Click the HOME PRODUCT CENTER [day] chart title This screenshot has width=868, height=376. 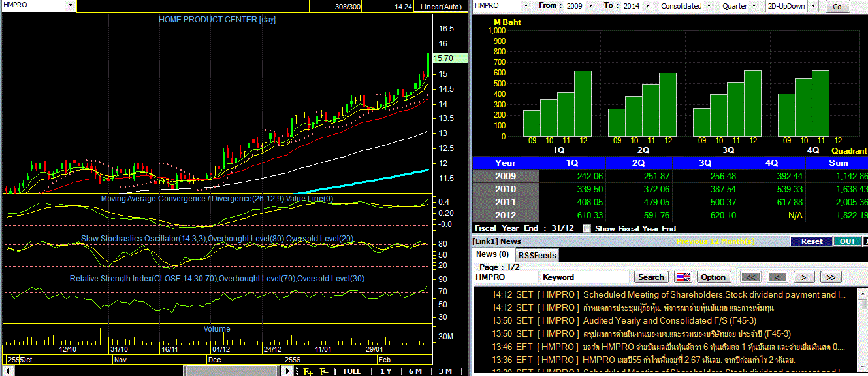coord(217,20)
